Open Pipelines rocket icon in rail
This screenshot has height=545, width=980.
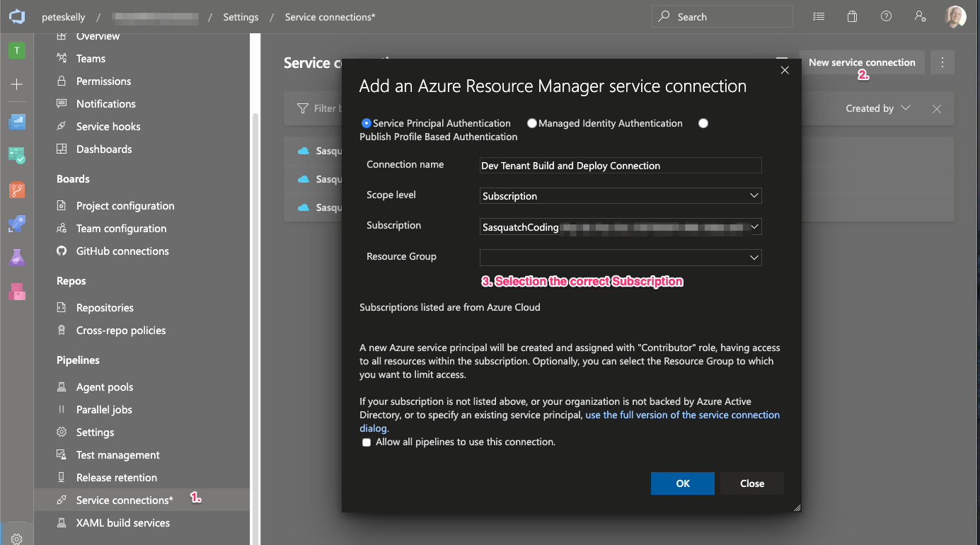pyautogui.click(x=17, y=224)
